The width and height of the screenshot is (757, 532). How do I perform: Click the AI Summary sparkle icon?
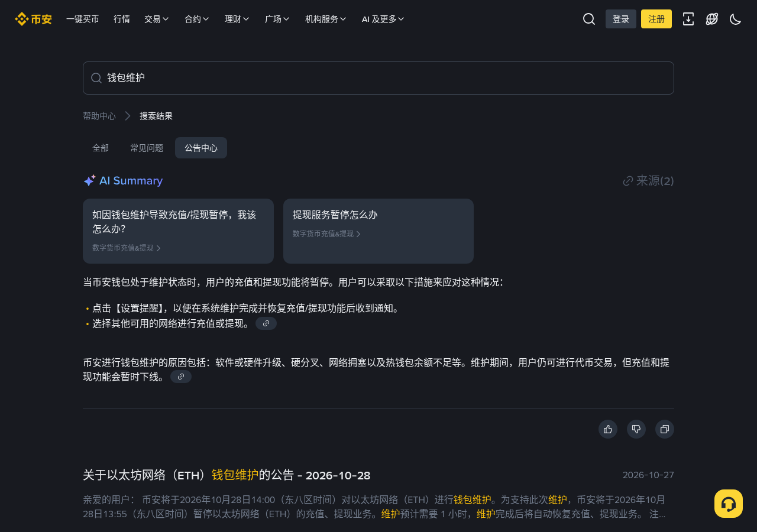tap(89, 181)
